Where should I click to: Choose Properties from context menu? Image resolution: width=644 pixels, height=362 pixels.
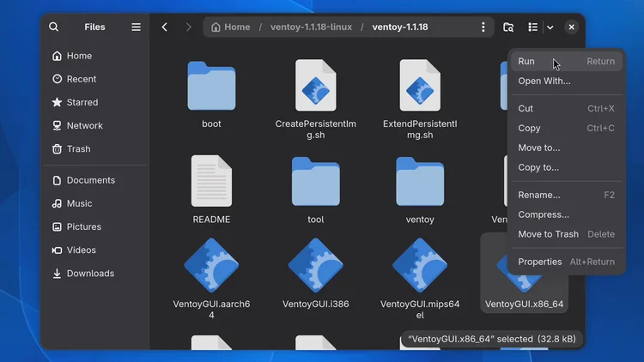pyautogui.click(x=567, y=262)
